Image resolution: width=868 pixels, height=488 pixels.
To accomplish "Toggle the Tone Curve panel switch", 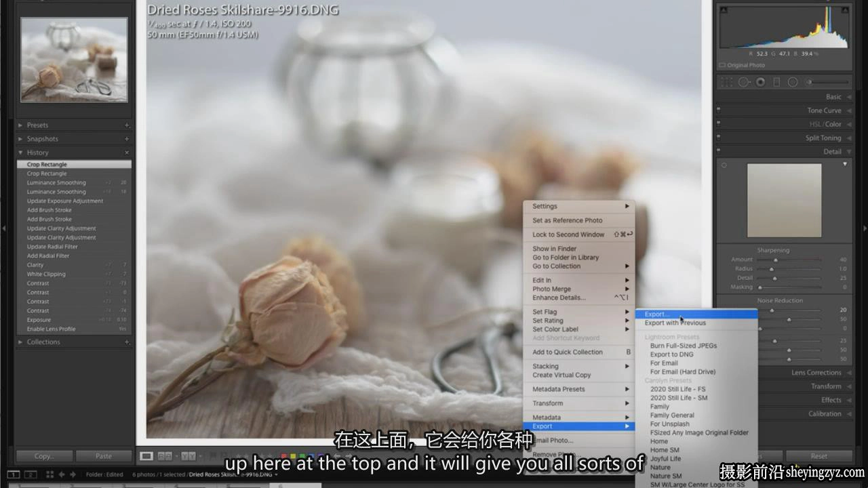I will coord(719,110).
